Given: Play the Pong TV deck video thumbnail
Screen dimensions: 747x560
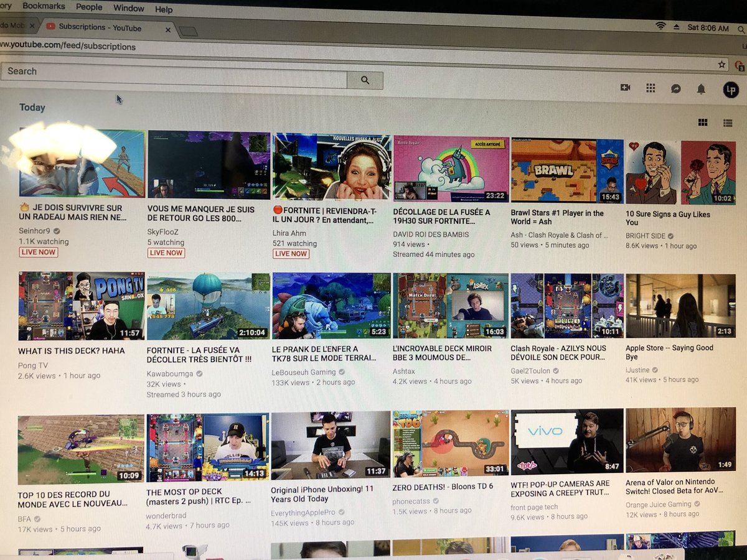Looking at the screenshot, I should click(82, 306).
